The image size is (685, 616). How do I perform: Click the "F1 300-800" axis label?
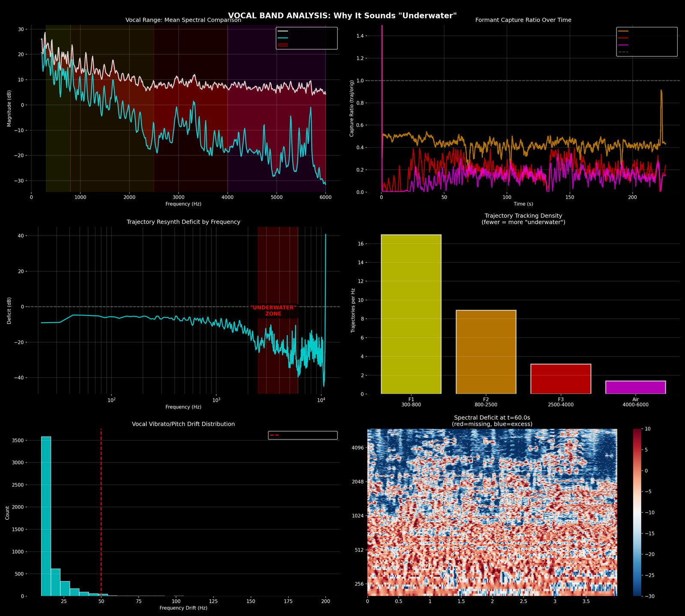coord(411,402)
